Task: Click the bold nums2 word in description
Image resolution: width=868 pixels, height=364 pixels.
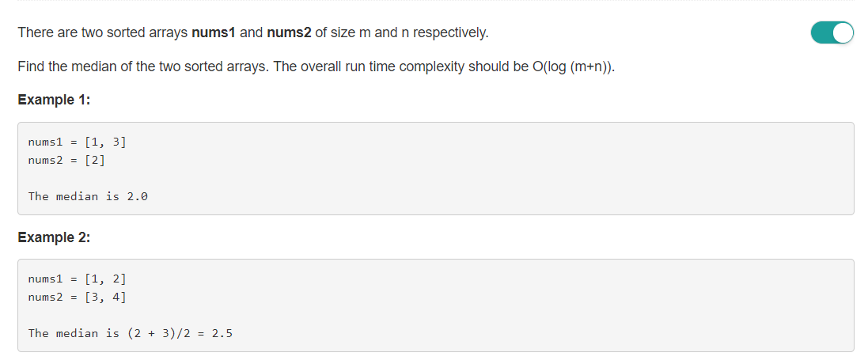Action: 289,32
